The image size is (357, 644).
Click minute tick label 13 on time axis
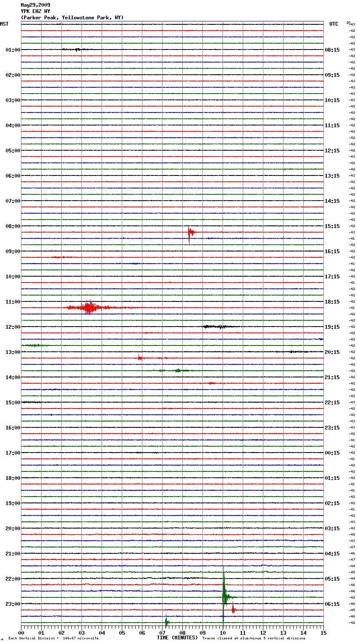click(x=283, y=633)
